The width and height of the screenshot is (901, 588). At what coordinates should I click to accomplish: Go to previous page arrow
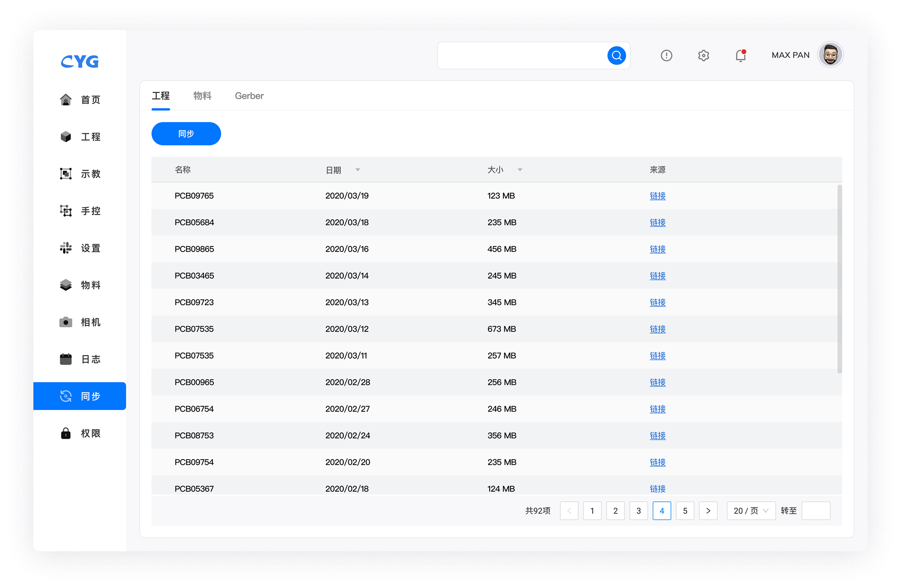pyautogui.click(x=569, y=511)
